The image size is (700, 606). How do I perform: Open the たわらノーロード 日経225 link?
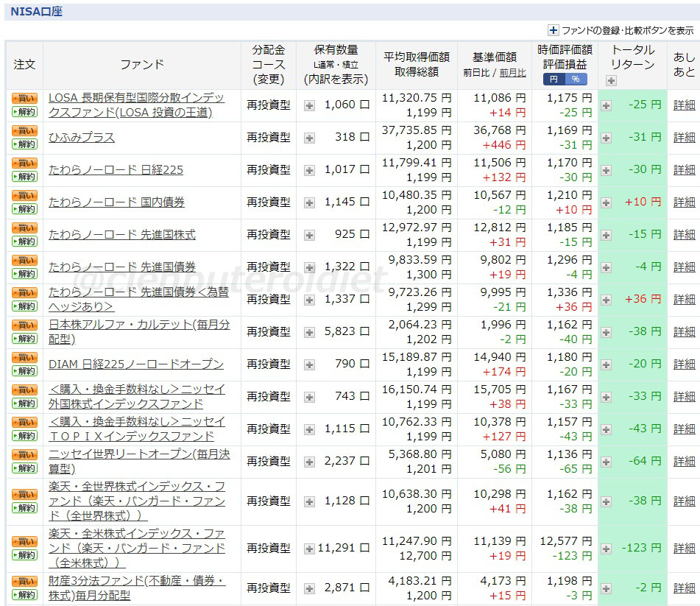pyautogui.click(x=116, y=169)
